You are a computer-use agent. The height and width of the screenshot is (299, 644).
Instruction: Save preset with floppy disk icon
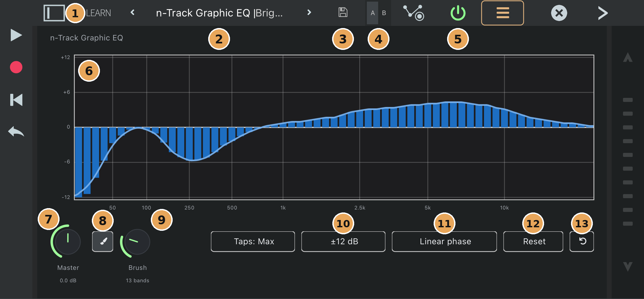pos(343,12)
